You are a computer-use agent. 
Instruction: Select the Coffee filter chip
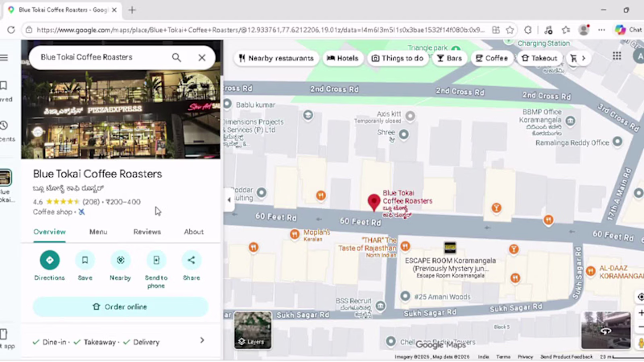[492, 58]
